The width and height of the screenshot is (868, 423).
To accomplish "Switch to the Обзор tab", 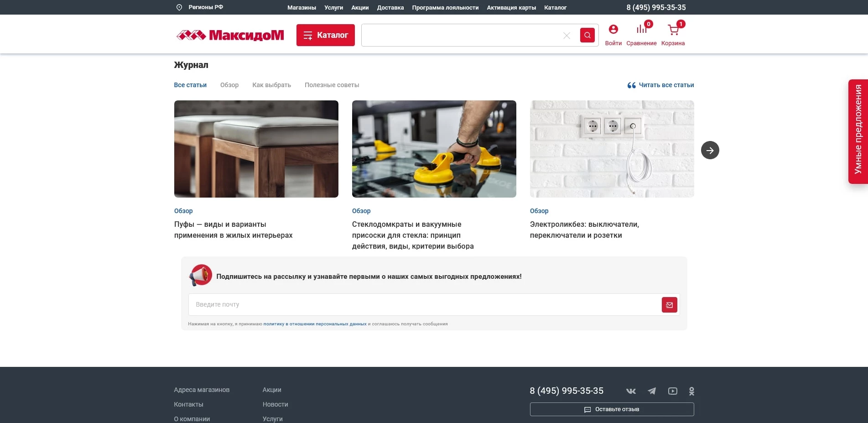I will (x=229, y=85).
